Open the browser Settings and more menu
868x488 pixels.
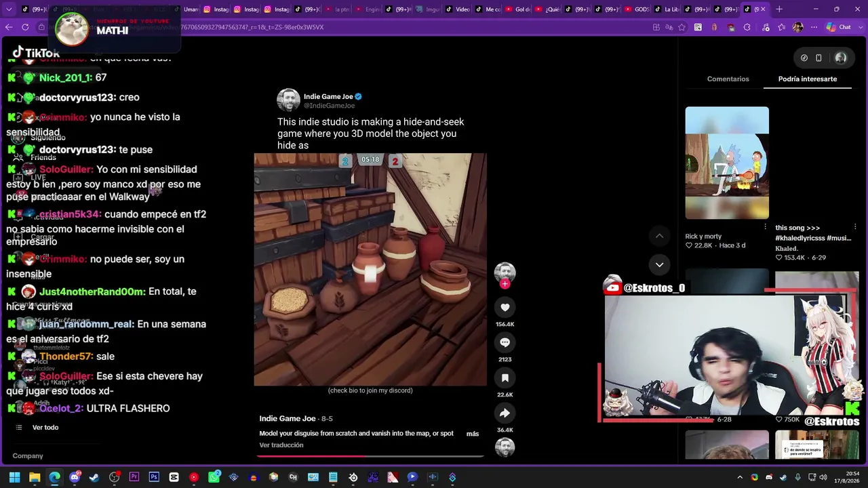(x=814, y=27)
